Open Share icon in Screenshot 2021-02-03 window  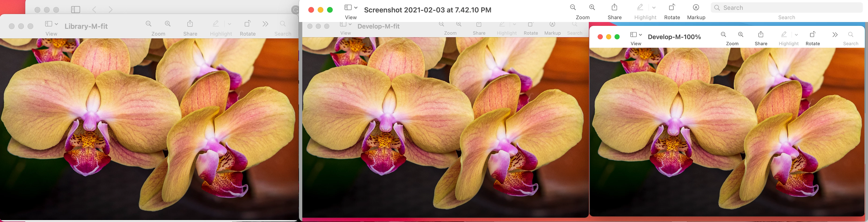(615, 7)
